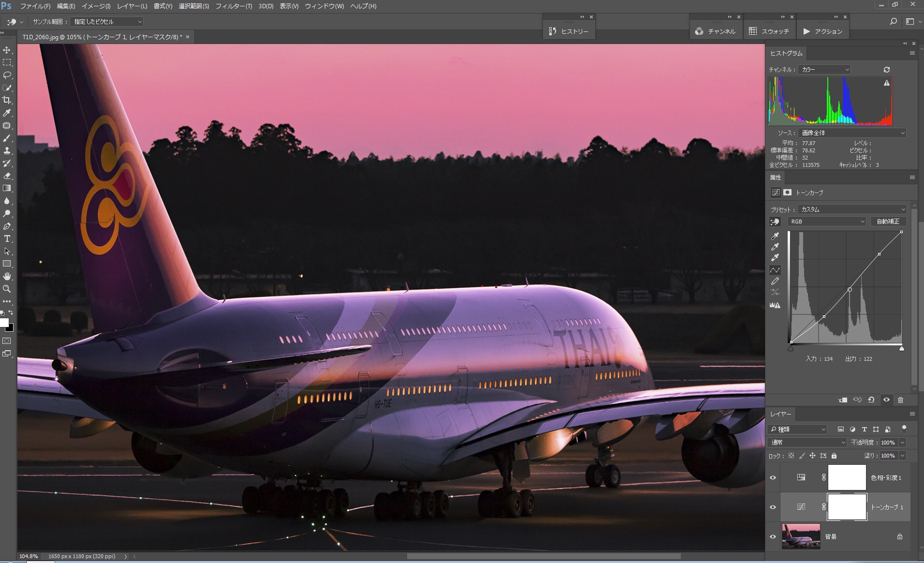The image size is (924, 563).
Task: Select the Healing Brush tool
Action: (7, 125)
